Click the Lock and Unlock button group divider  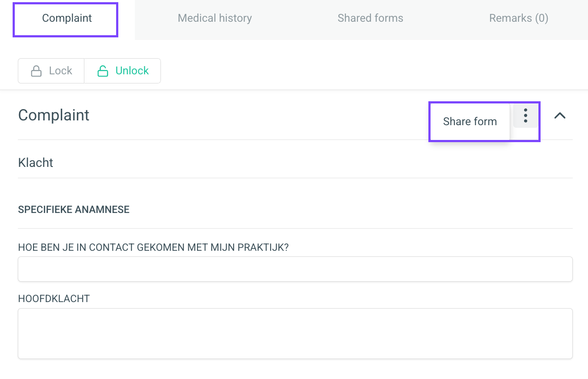tap(84, 71)
